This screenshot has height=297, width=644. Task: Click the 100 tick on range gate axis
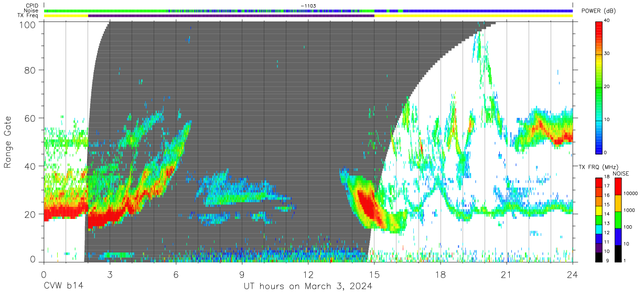point(28,25)
